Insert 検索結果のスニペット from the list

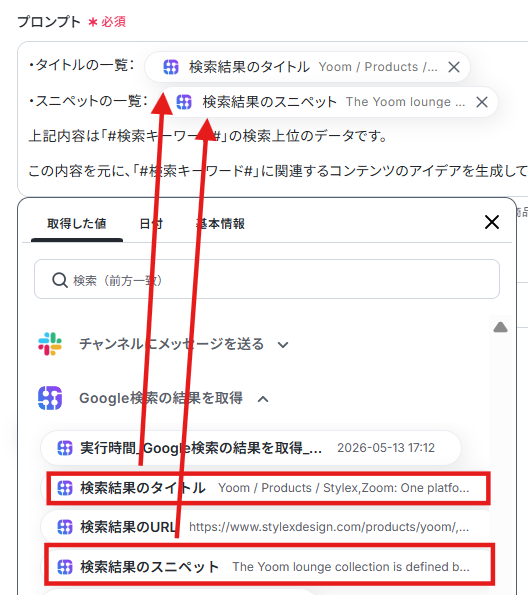pos(270,566)
